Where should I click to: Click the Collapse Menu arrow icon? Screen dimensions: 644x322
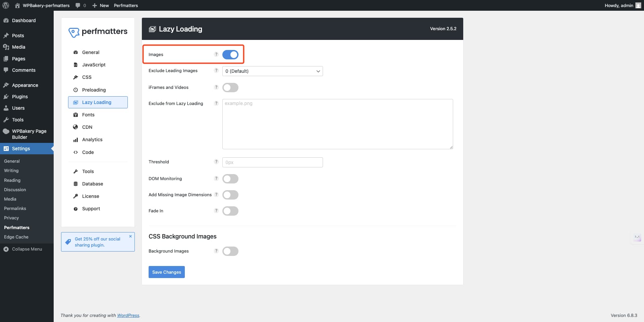pyautogui.click(x=6, y=249)
